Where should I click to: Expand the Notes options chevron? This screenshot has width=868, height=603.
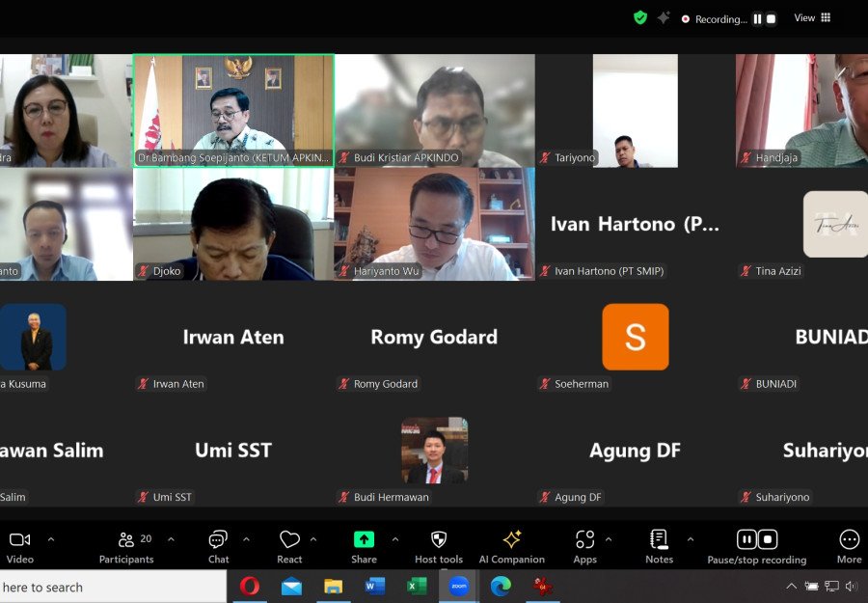691,538
